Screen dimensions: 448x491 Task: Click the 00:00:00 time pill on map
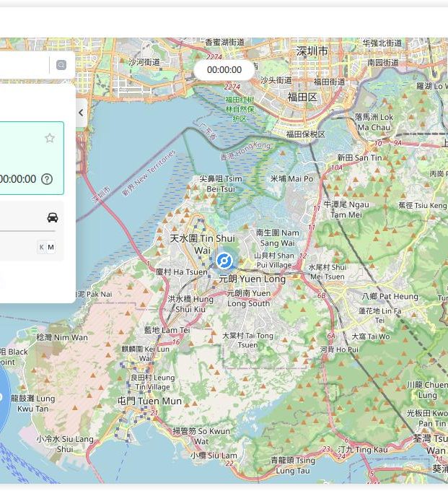(x=224, y=70)
